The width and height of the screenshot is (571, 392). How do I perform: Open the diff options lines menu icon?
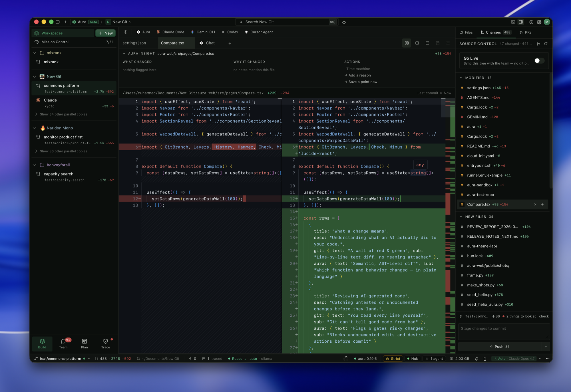[x=448, y=43]
